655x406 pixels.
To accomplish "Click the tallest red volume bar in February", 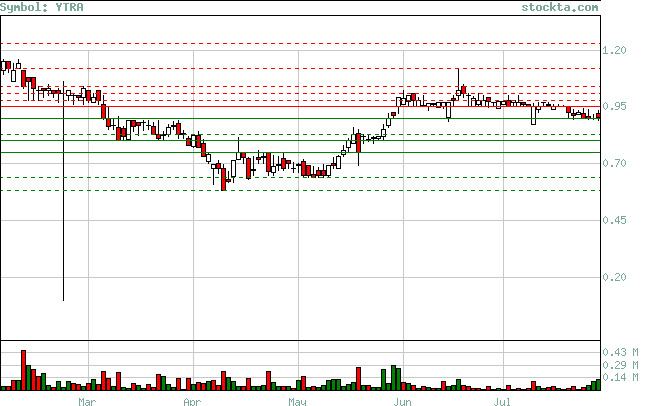I will [23, 370].
